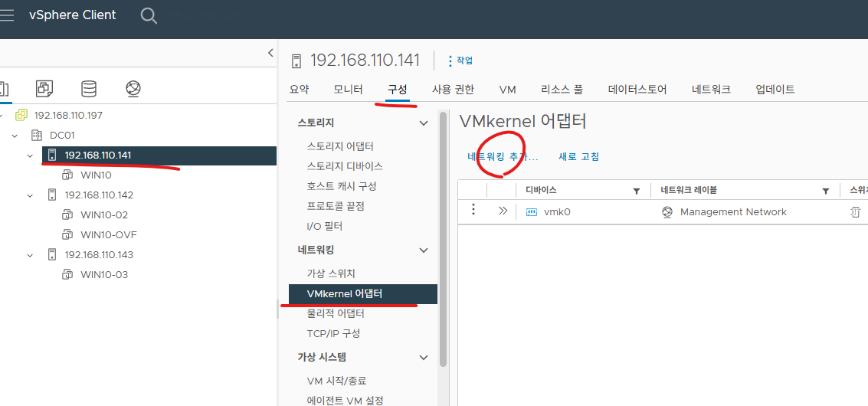The height and width of the screenshot is (406, 868).
Task: Collapse the 네트워킹 section
Action: (x=424, y=250)
